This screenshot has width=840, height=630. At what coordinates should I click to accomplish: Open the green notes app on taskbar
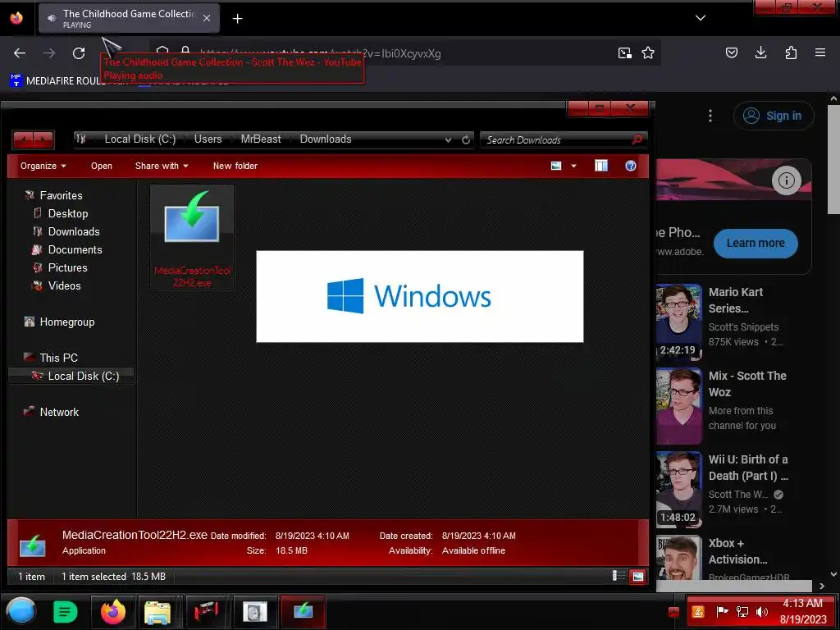(x=66, y=611)
